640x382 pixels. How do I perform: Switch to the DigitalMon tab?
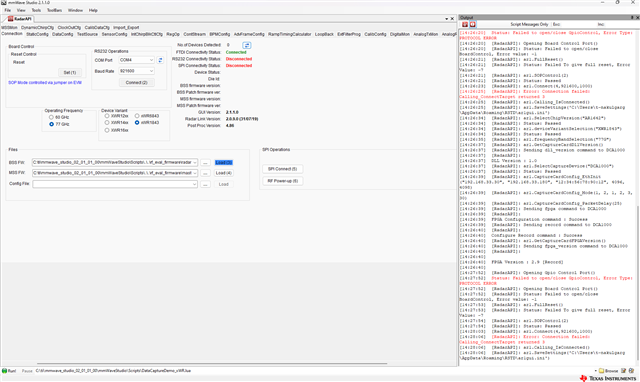(400, 34)
